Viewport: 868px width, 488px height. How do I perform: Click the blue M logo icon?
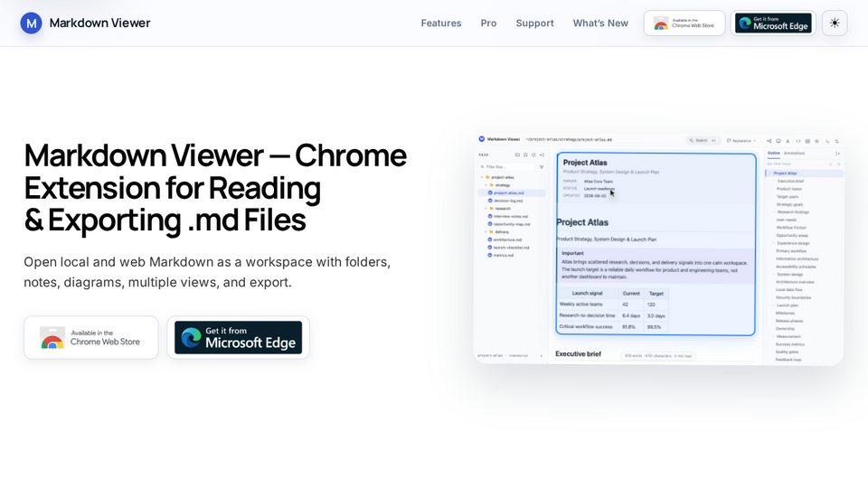pyautogui.click(x=31, y=23)
